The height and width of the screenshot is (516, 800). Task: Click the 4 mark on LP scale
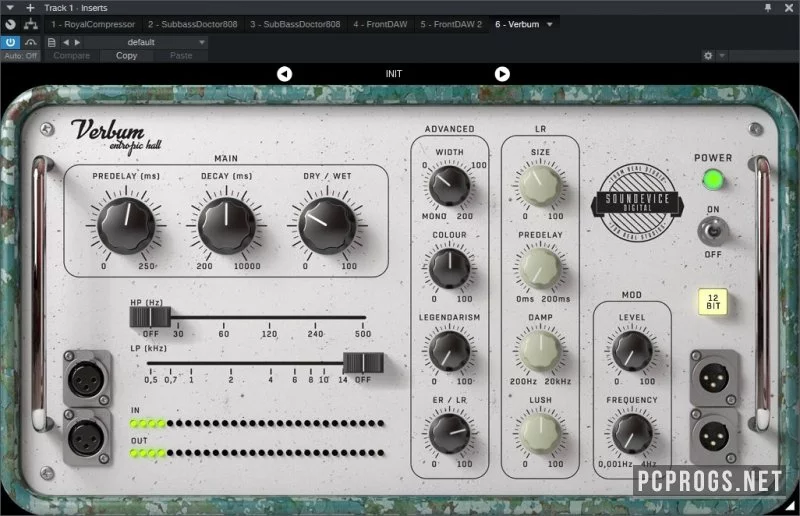click(x=270, y=380)
